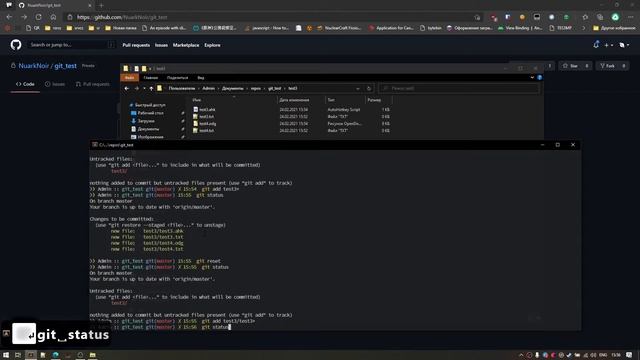
Task: Click repos in Explorer breadcrumb
Action: pyautogui.click(x=256, y=88)
